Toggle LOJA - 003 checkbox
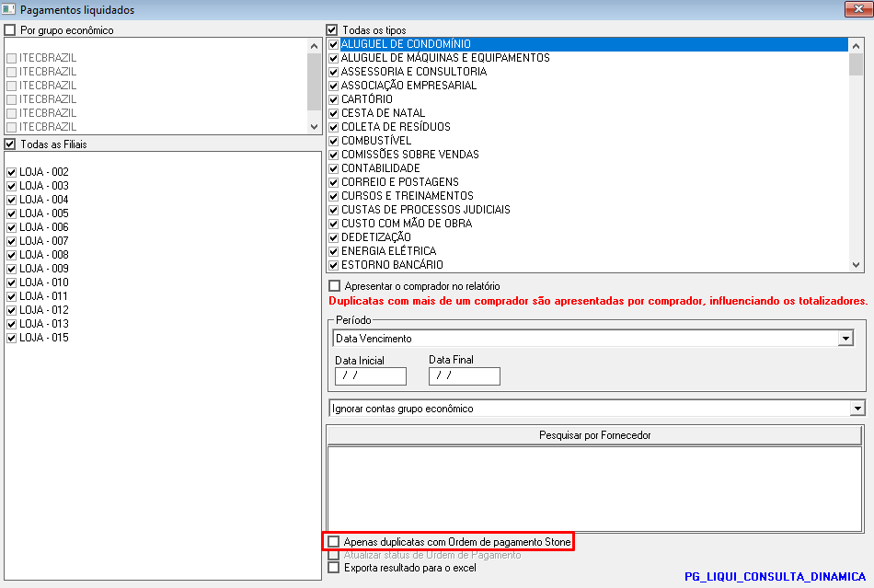874x588 pixels. click(x=12, y=186)
